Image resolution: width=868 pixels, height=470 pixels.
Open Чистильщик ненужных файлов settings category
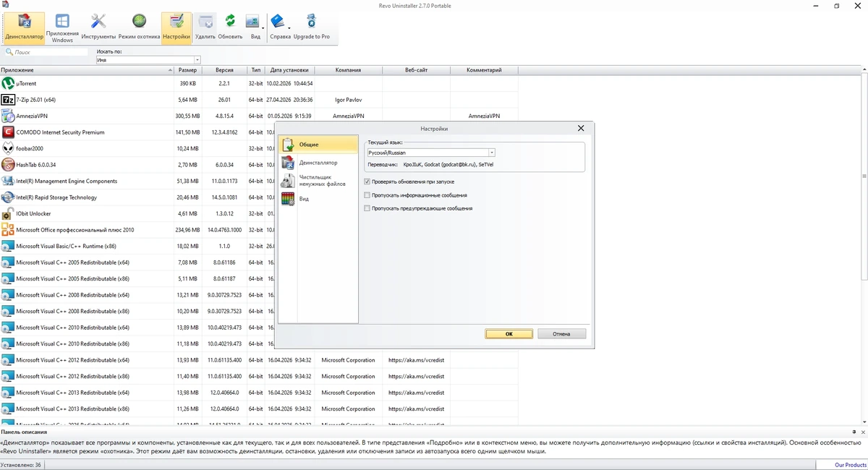click(x=319, y=181)
